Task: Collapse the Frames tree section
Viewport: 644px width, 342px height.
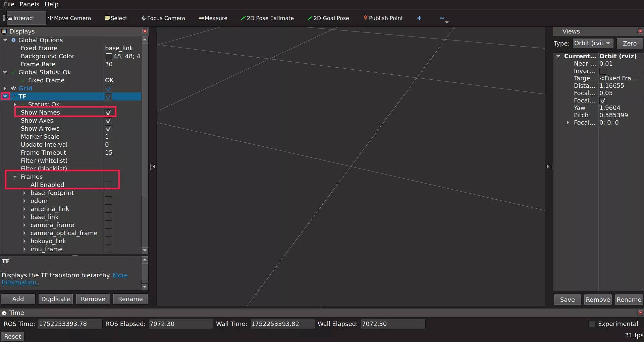Action: pos(15,177)
